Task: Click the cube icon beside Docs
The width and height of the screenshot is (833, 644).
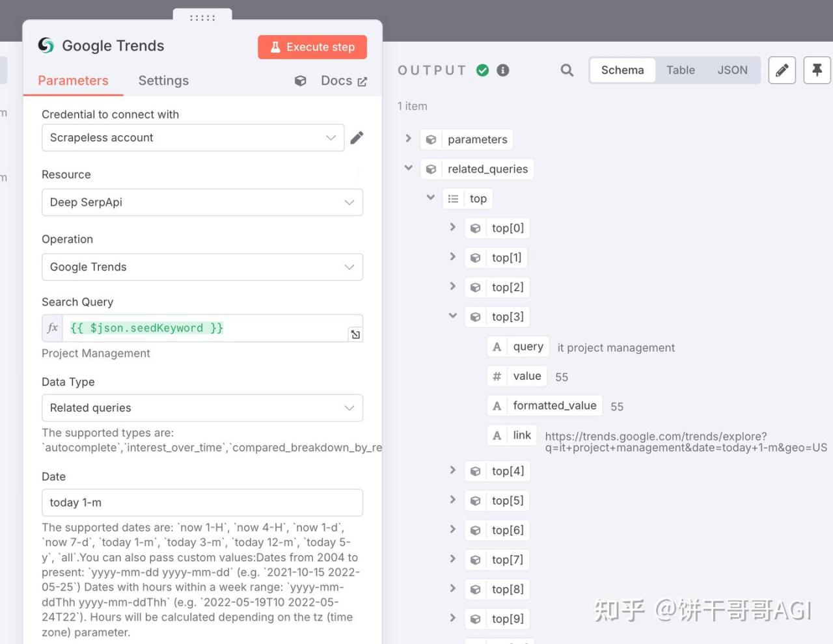Action: pos(300,81)
